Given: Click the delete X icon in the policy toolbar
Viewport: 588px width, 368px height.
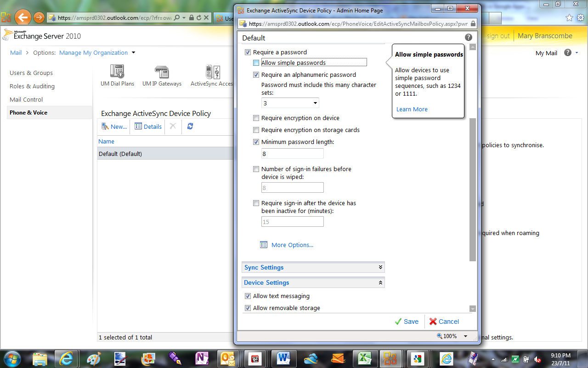Looking at the screenshot, I should coord(173,126).
